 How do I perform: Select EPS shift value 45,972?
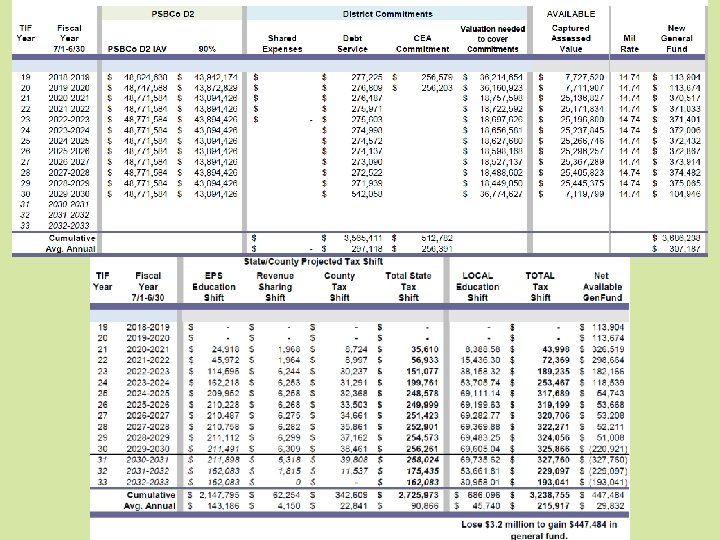(x=223, y=360)
